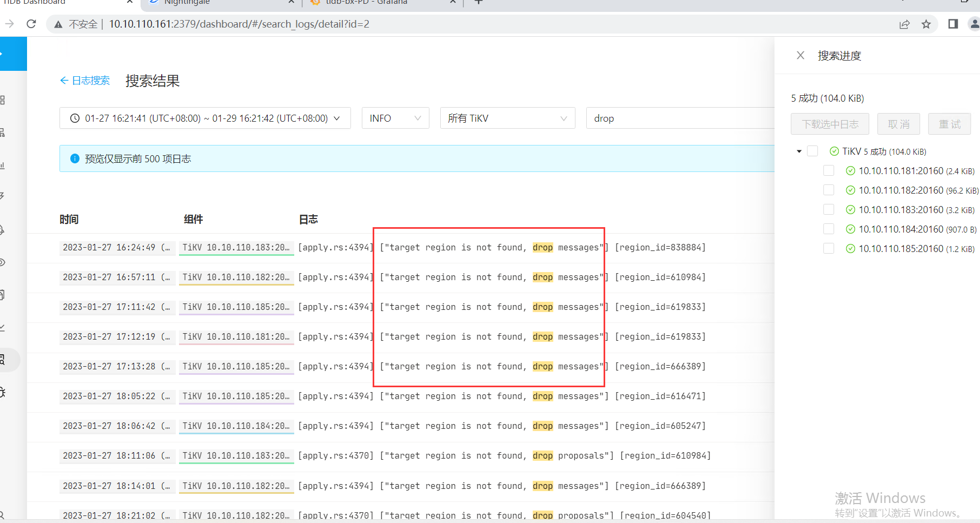This screenshot has height=523, width=980.
Task: Click the browser profile avatar icon
Action: pos(974,24)
